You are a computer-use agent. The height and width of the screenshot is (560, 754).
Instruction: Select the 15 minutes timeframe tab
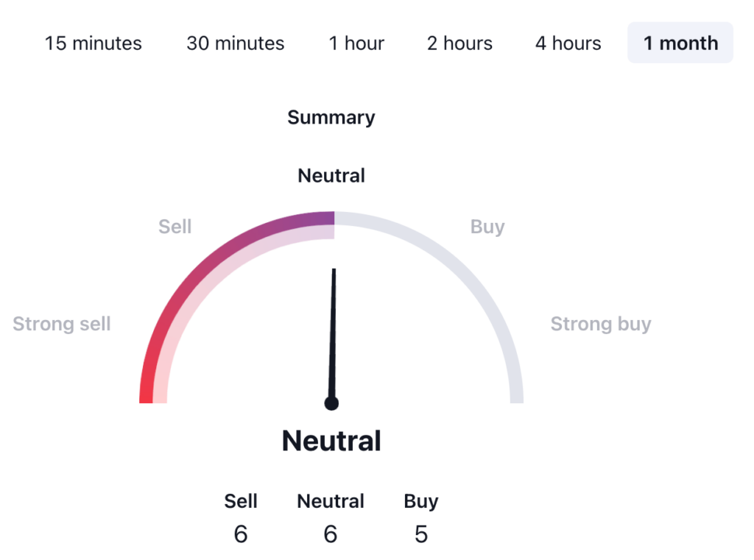click(x=93, y=43)
